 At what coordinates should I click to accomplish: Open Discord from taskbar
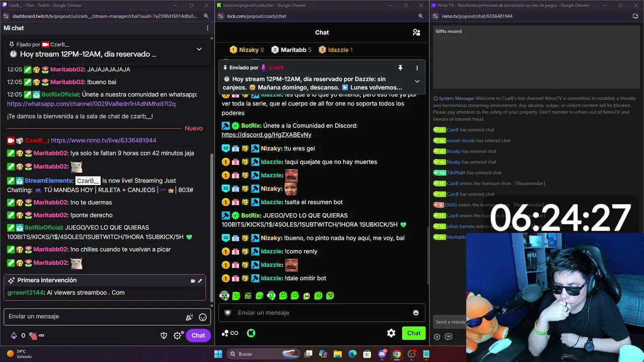tap(382, 354)
